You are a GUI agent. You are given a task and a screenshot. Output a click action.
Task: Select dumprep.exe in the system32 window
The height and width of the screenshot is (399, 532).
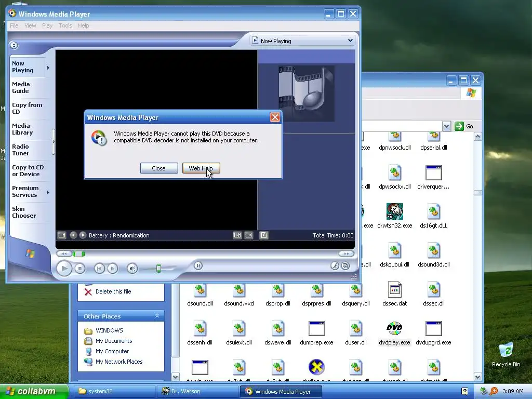(x=316, y=333)
